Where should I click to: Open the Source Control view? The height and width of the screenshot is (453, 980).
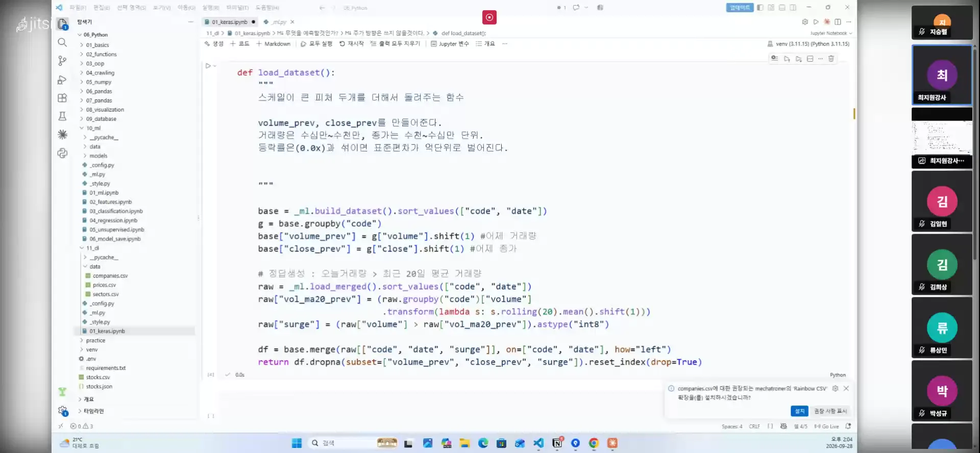point(62,61)
